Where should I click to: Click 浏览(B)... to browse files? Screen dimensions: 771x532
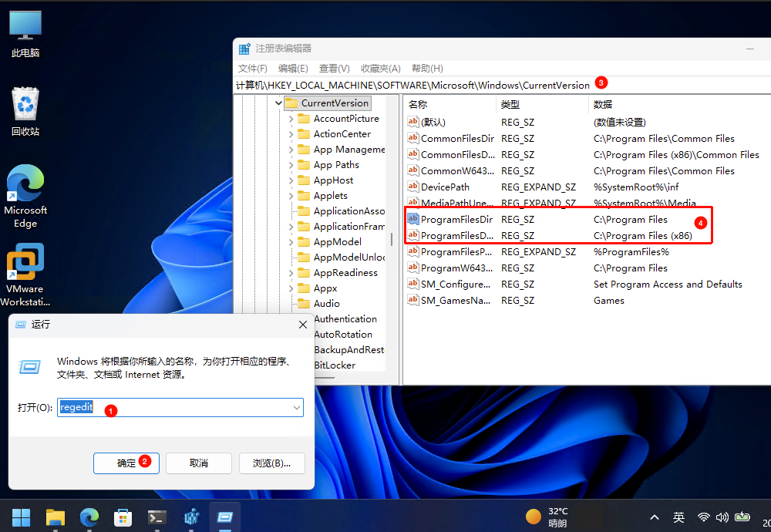pos(271,463)
